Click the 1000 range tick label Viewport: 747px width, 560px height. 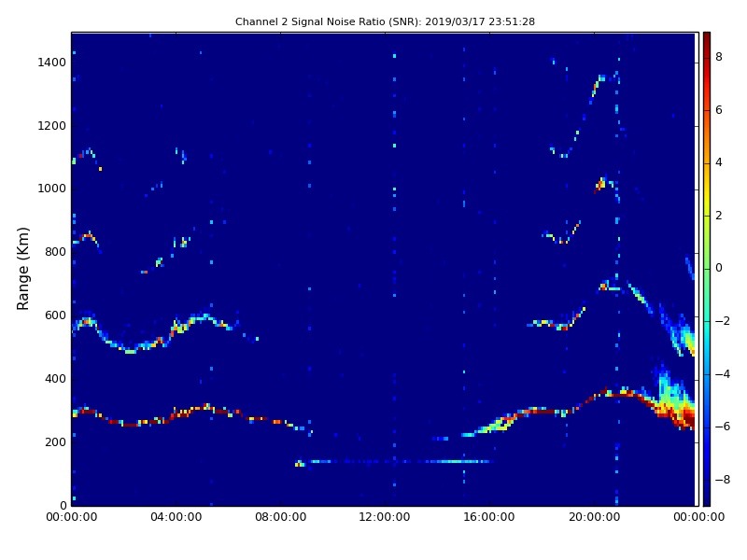pos(52,189)
